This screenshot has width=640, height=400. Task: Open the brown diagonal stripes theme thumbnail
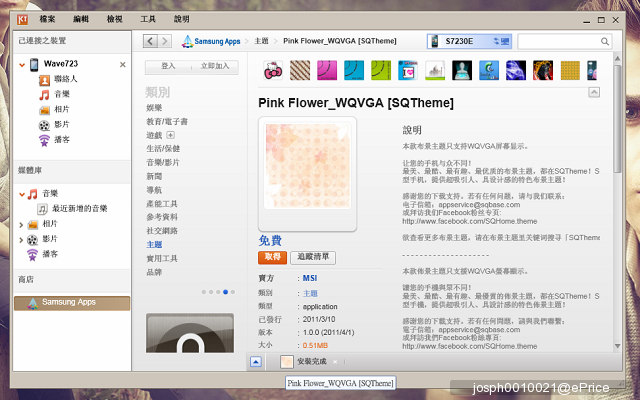(300, 70)
